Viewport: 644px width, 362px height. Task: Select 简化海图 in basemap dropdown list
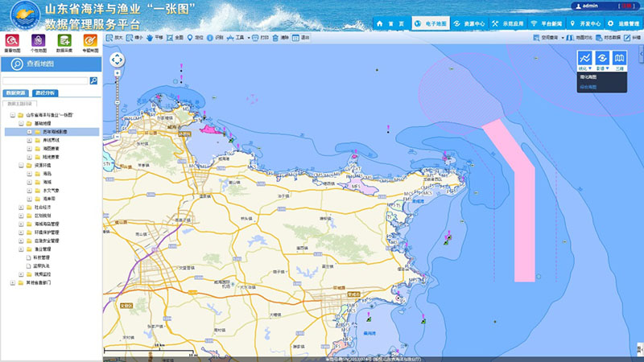(x=588, y=77)
